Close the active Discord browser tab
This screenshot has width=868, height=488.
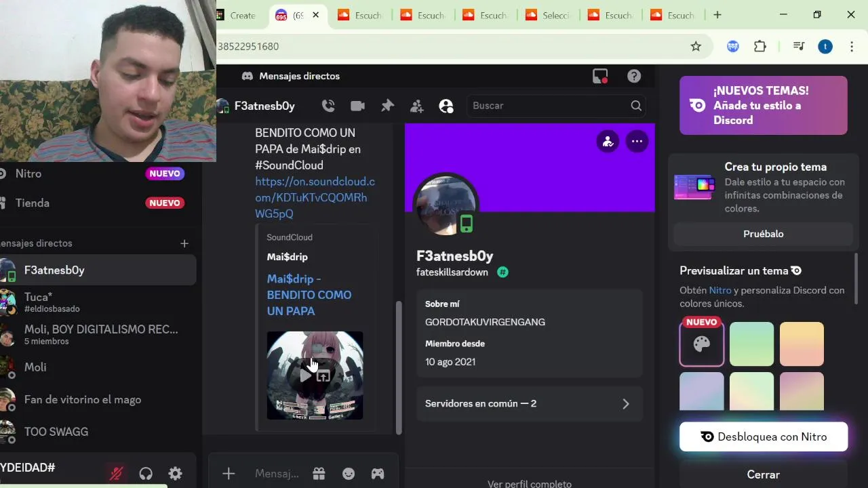pos(315,15)
